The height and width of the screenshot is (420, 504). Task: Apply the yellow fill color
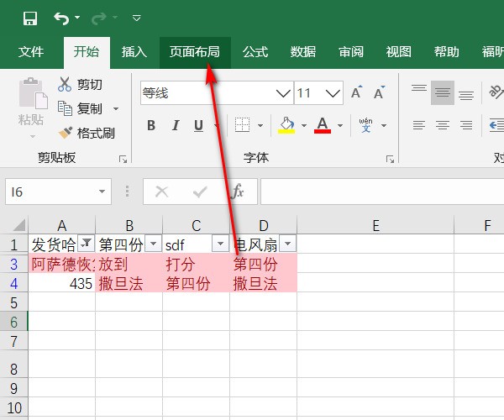286,126
